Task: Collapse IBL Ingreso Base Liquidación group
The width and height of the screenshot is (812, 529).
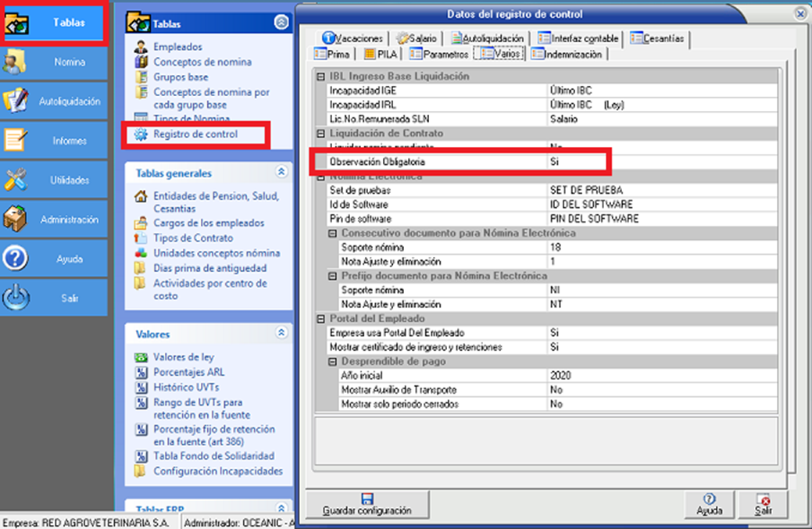Action: 320,77
